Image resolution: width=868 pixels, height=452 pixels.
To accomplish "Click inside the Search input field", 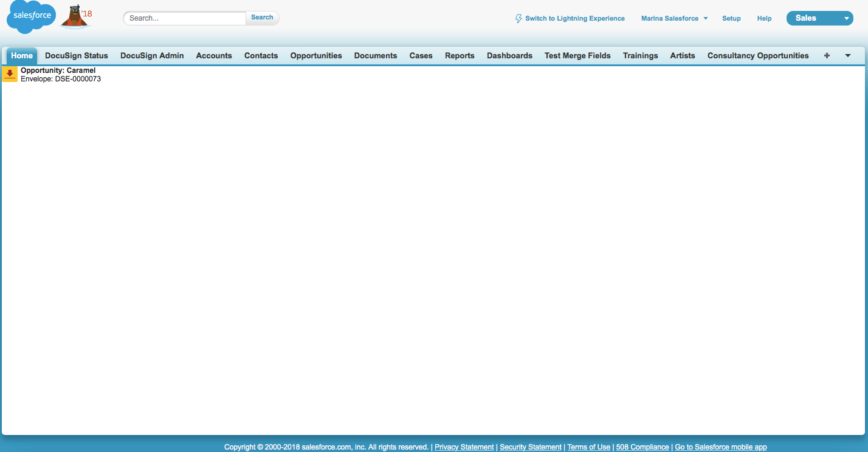I will click(182, 18).
